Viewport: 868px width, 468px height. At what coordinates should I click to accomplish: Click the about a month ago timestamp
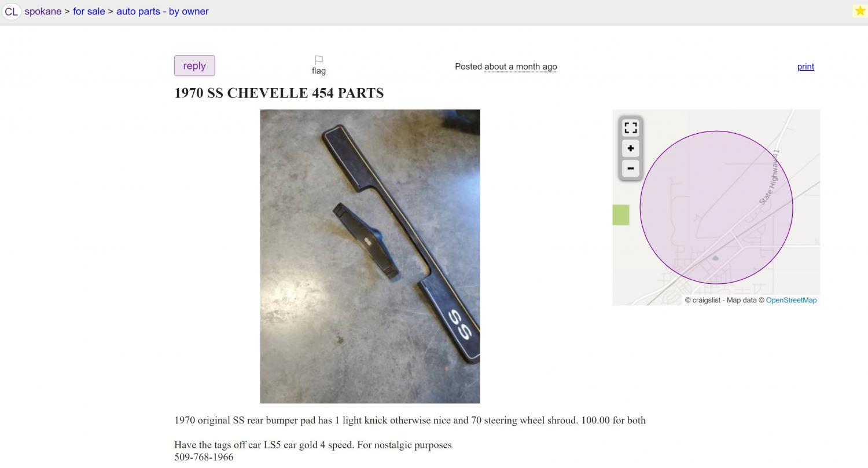[521, 67]
